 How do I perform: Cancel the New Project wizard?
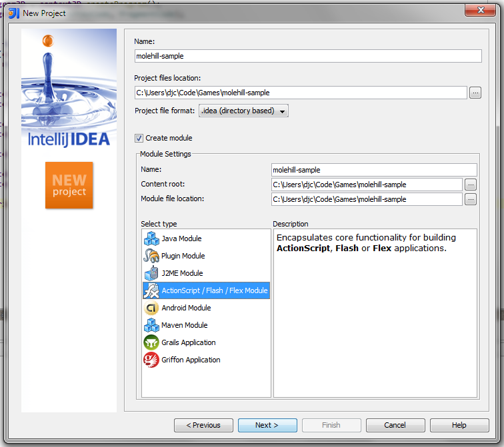click(x=395, y=425)
